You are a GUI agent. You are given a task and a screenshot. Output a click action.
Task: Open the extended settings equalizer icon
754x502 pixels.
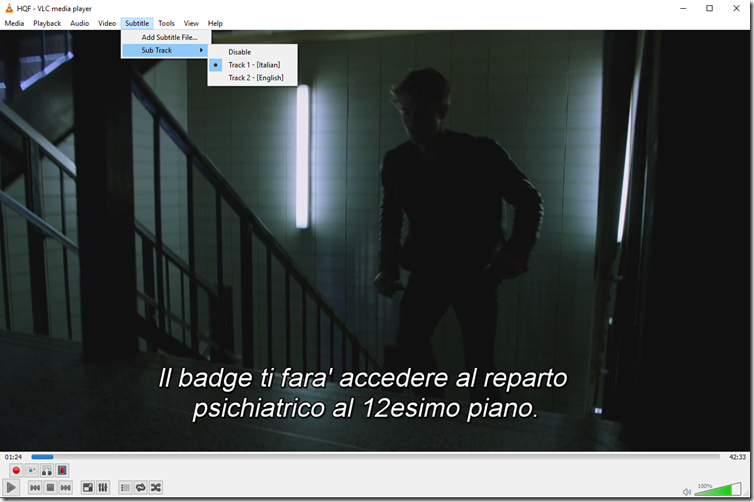tap(103, 488)
